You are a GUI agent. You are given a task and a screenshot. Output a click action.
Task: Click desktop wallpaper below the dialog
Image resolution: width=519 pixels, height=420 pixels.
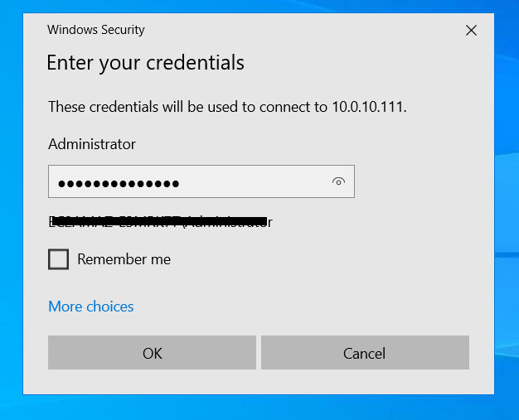point(249,408)
